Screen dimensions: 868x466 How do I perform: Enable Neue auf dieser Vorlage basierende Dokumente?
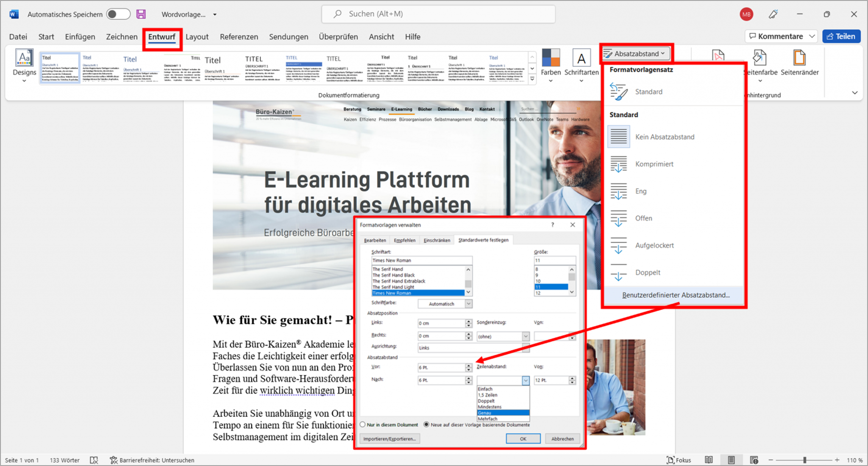[x=427, y=424]
